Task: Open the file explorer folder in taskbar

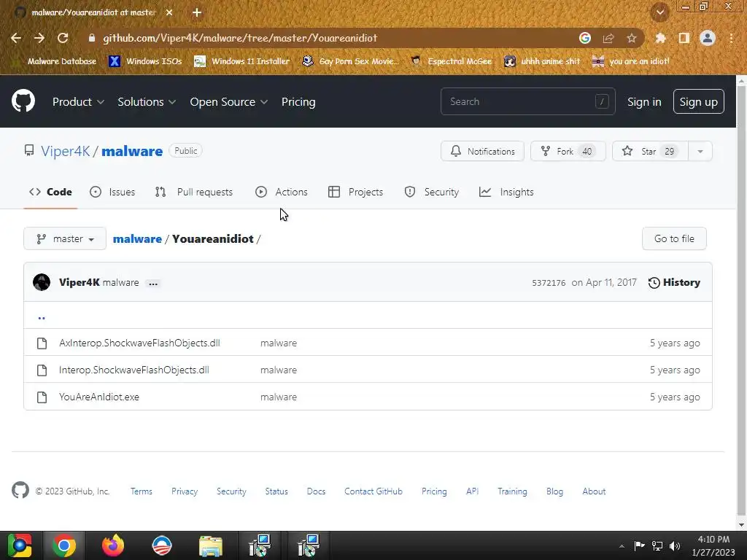Action: click(211, 545)
